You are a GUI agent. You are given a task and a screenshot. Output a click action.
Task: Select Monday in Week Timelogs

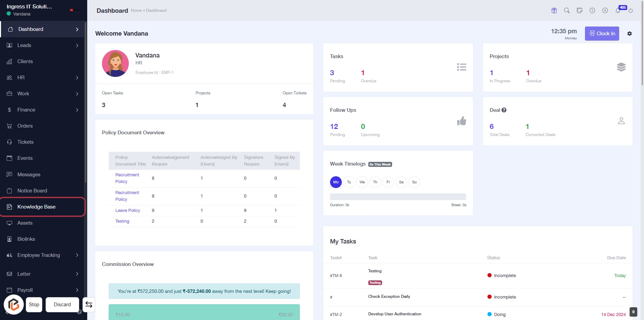336,182
